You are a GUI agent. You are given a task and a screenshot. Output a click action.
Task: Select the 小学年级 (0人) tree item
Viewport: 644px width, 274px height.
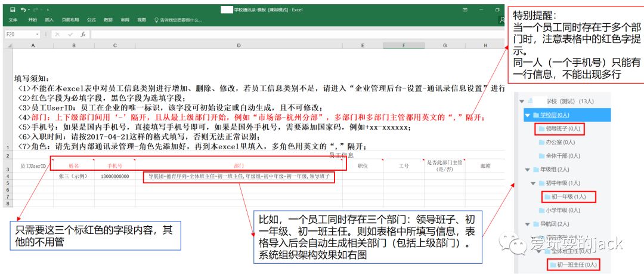click(560, 210)
